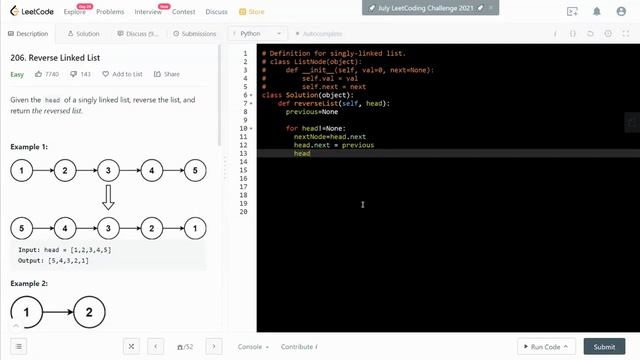Collapse the class Solution fold arrow
Image resolution: width=640 pixels, height=360 pixels.
251,95
